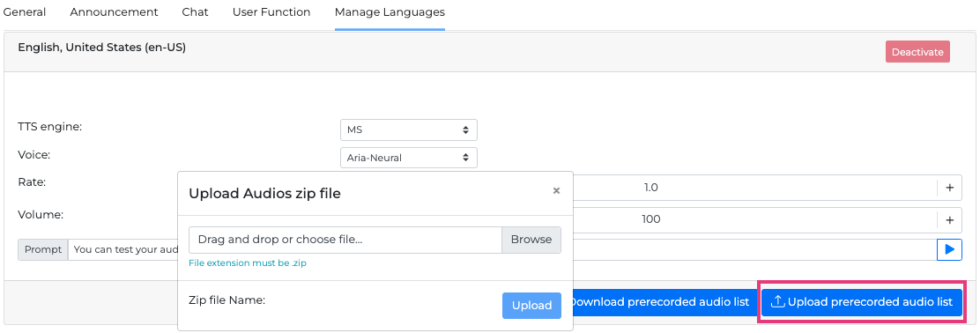Image resolution: width=980 pixels, height=333 pixels.
Task: Increase the Rate value with plus
Action: point(949,188)
